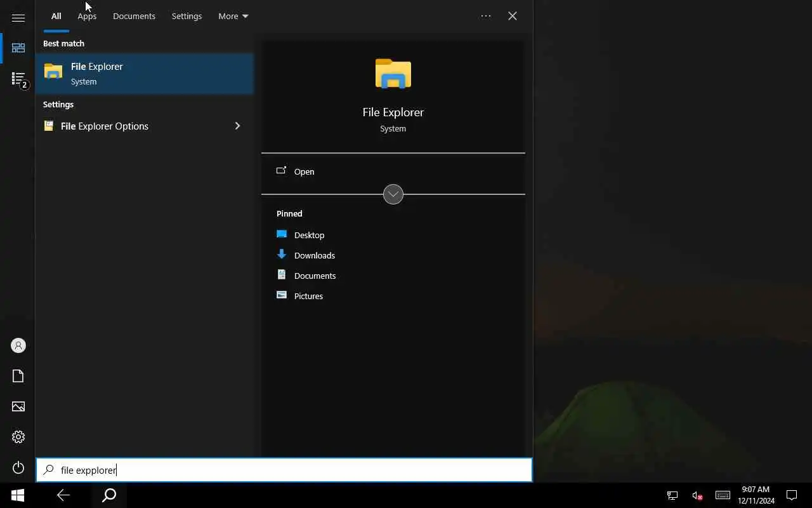Image resolution: width=812 pixels, height=508 pixels.
Task: Click the Power icon
Action: coord(18,468)
